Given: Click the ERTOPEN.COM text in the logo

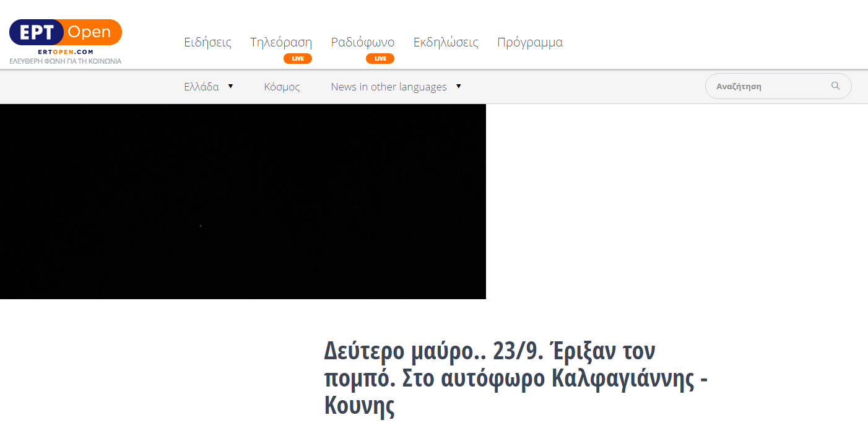Looking at the screenshot, I should point(65,53).
